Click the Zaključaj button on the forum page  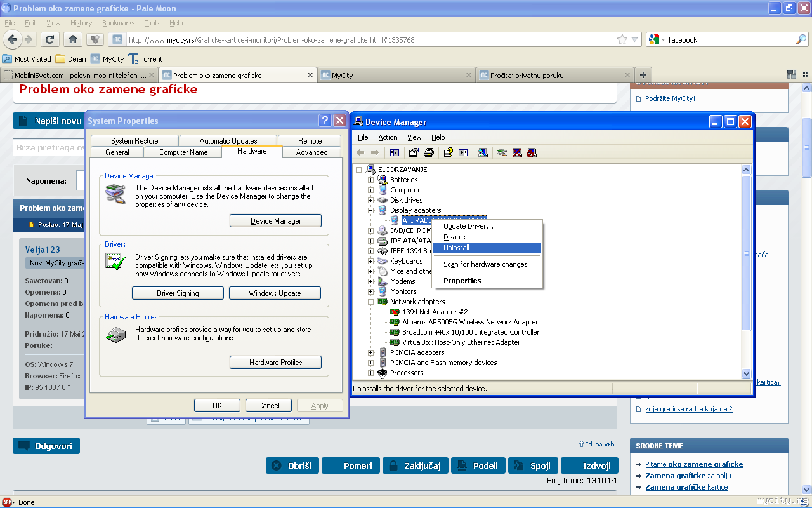416,465
